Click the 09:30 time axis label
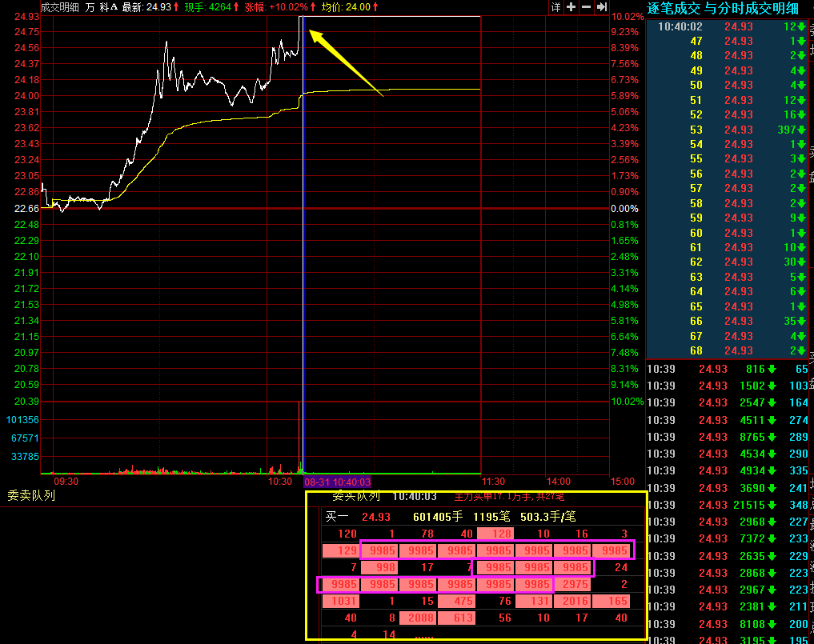Image resolution: width=814 pixels, height=644 pixels. click(66, 482)
